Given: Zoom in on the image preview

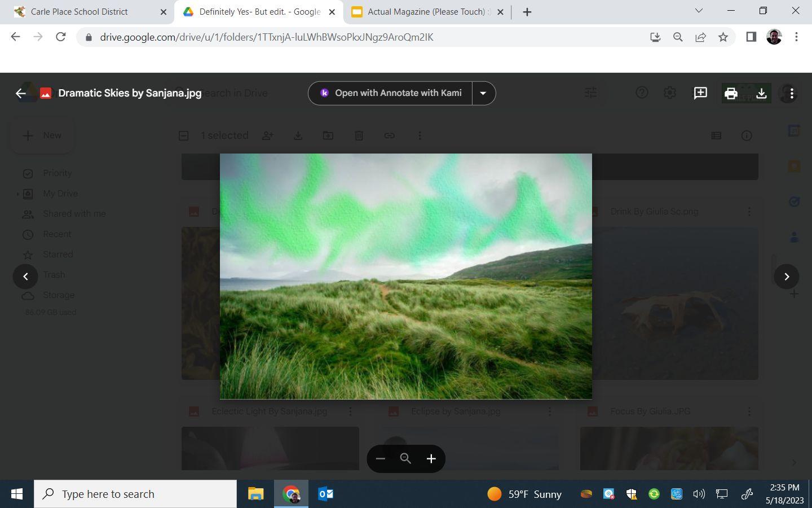Looking at the screenshot, I should click(431, 458).
